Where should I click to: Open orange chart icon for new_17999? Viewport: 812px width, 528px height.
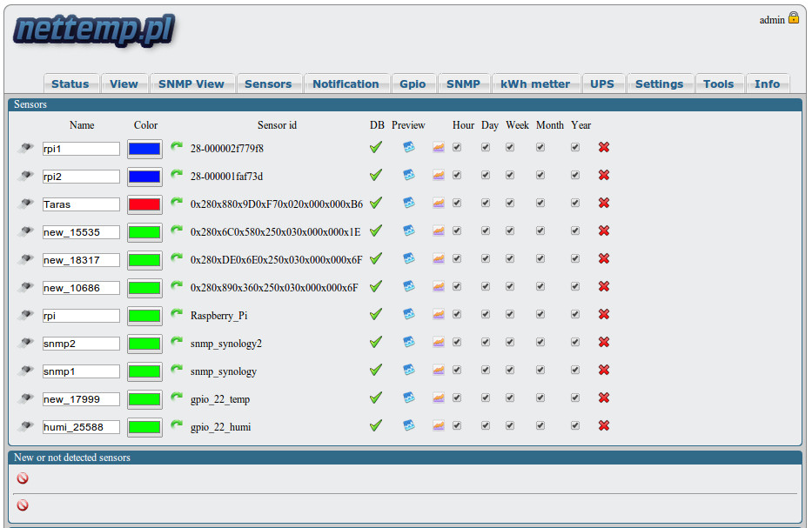(x=439, y=398)
